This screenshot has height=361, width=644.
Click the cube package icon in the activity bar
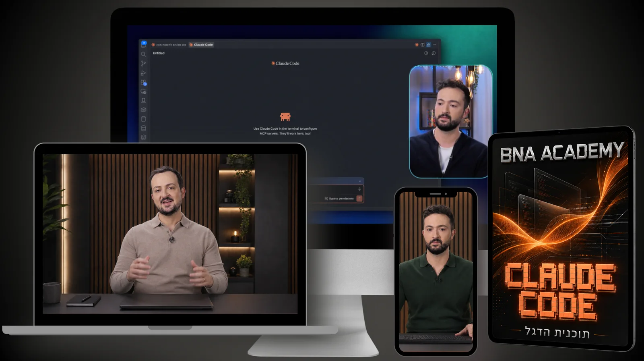click(x=143, y=110)
